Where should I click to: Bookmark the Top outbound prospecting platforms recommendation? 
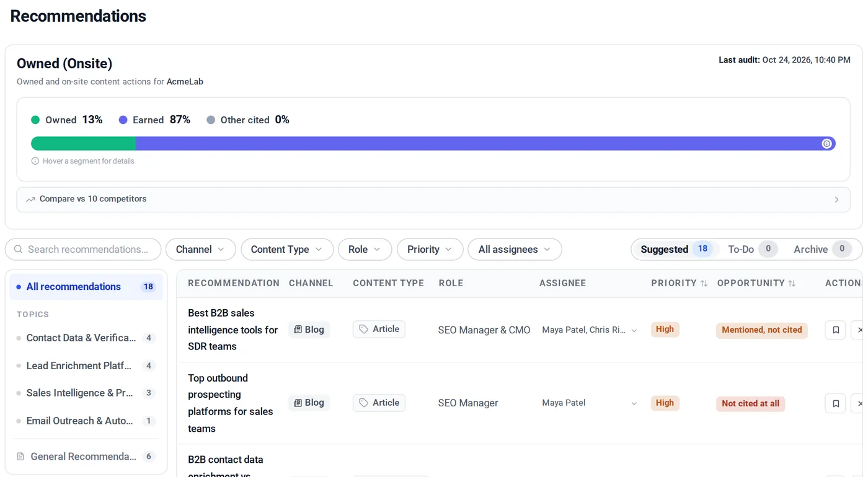(x=835, y=403)
